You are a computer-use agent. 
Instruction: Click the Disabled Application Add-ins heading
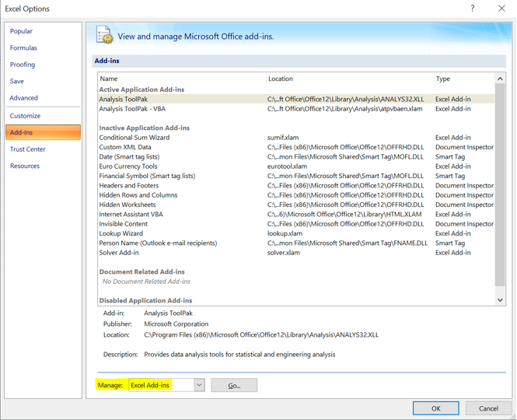tap(145, 300)
